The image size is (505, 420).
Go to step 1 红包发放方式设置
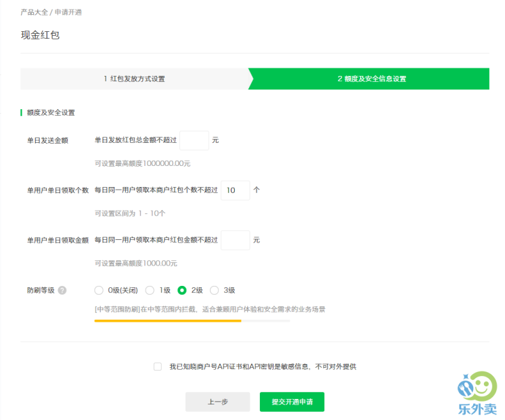(134, 79)
